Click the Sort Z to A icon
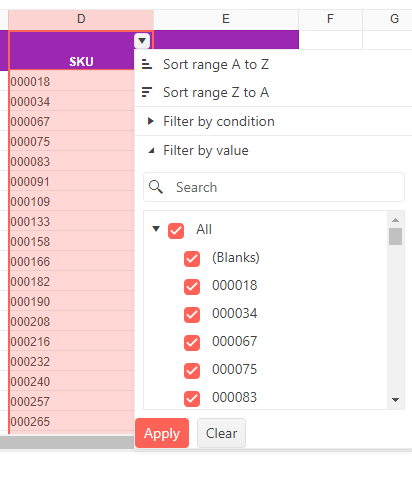This screenshot has height=477, width=412. (x=147, y=92)
